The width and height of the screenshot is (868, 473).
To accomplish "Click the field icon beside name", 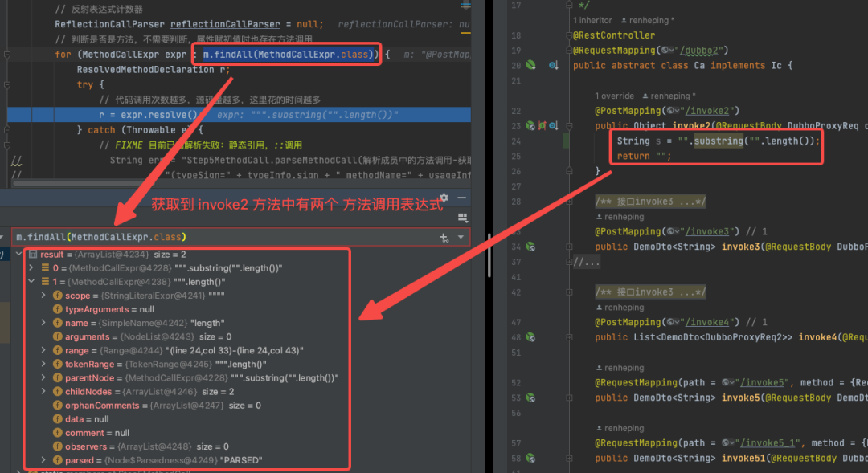I will point(57,323).
